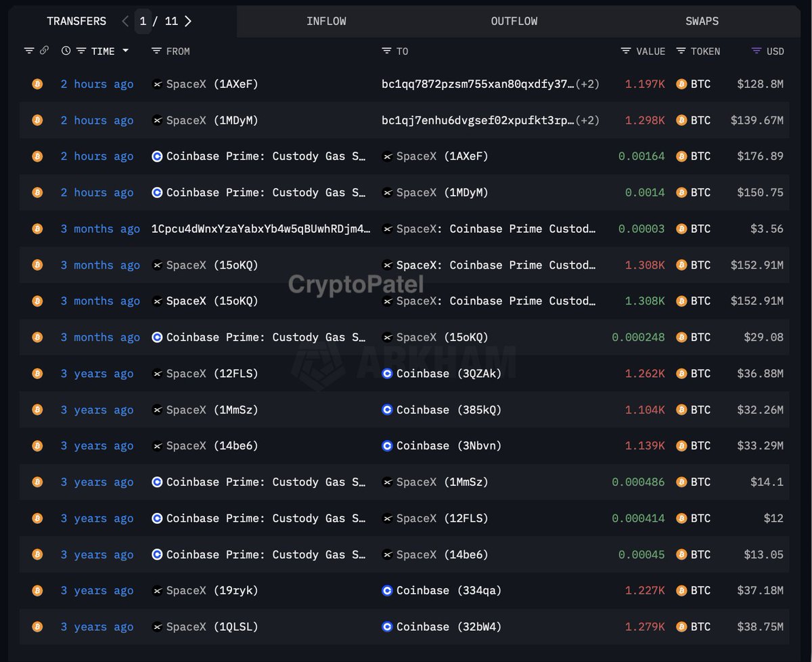Open the TIME column filter
Viewport: 812px width, 662px height.
point(81,51)
